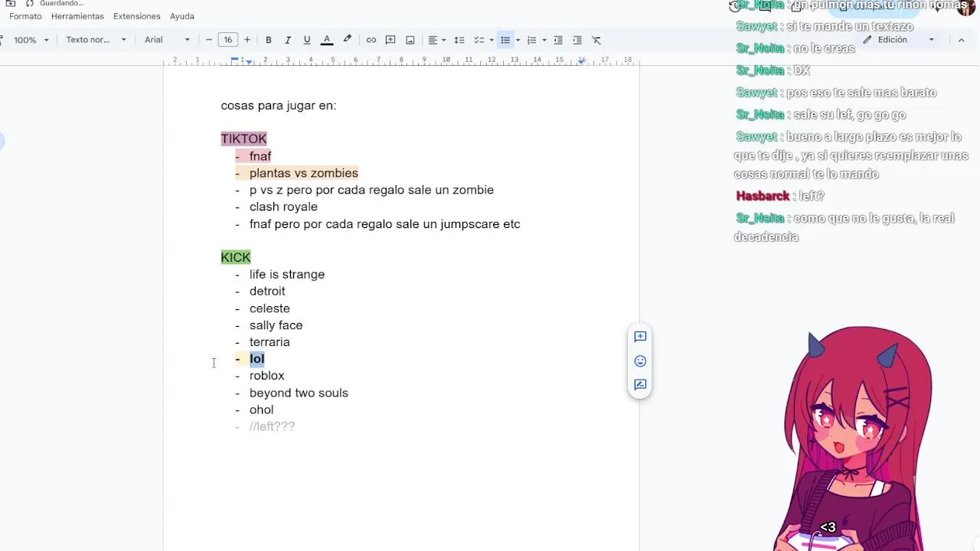Click the text 'cosas para jugar en:'
The width and height of the screenshot is (980, 551).
click(x=279, y=106)
